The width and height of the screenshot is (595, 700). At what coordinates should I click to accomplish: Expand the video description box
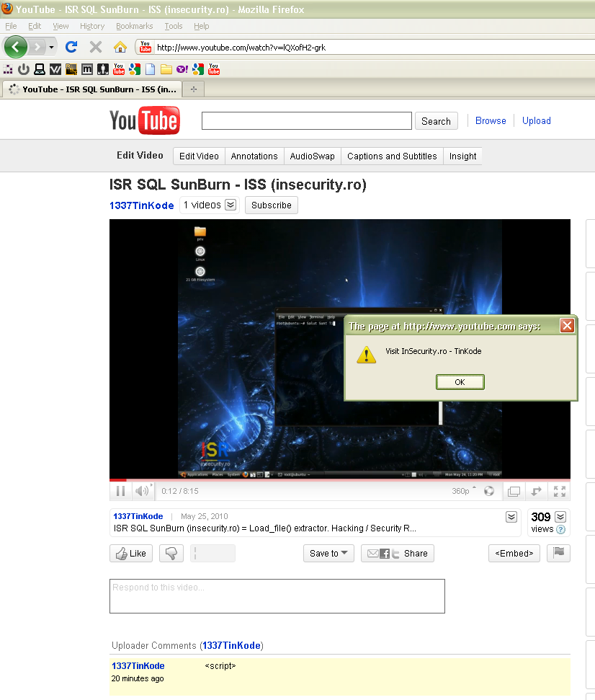(x=511, y=517)
